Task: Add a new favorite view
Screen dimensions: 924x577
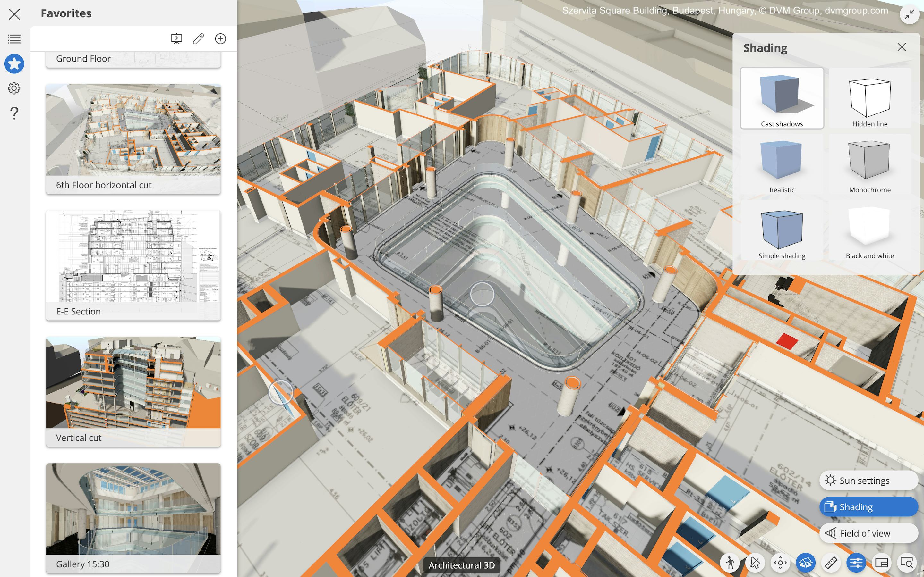Action: tap(220, 38)
